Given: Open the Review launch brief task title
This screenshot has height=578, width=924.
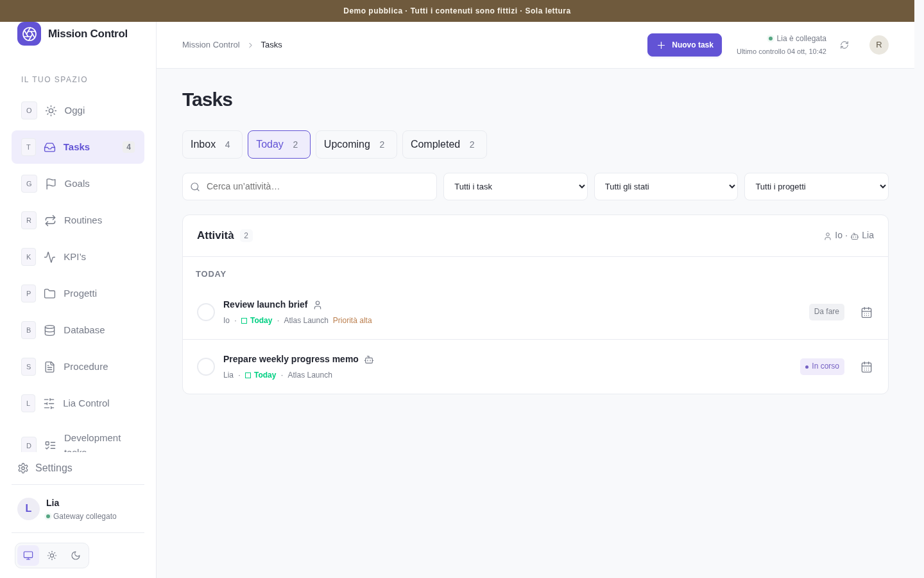Looking at the screenshot, I should pos(266,304).
